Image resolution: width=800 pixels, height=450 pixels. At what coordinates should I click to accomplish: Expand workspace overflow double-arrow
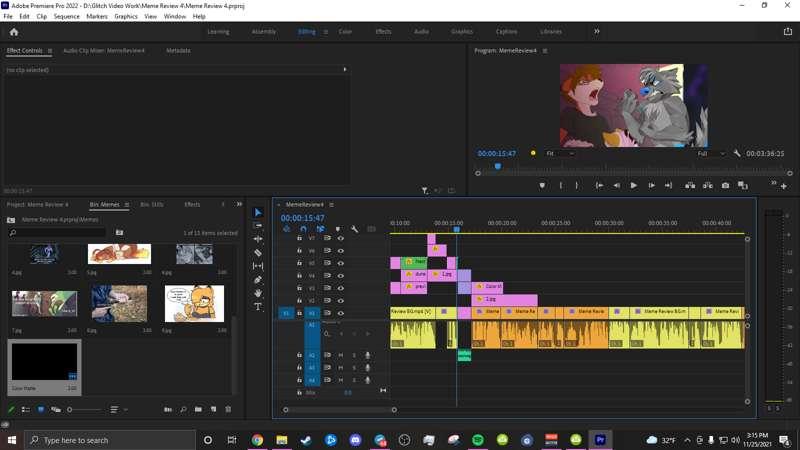[x=596, y=32]
